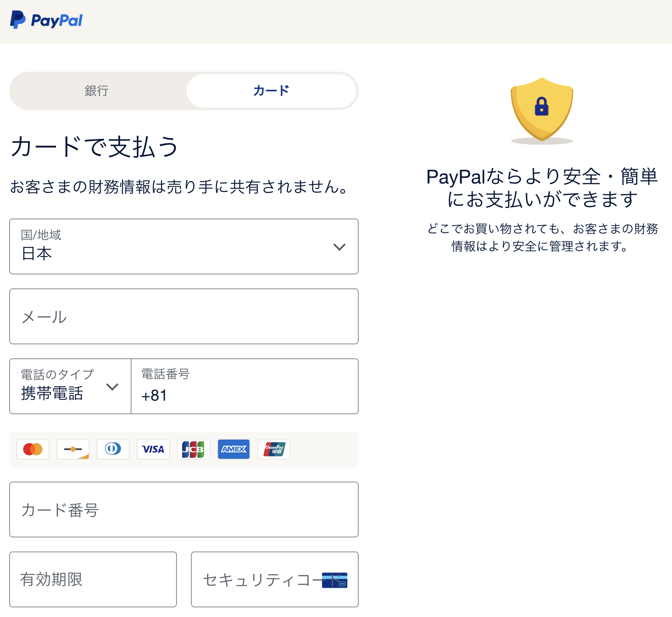Image resolution: width=672 pixels, height=617 pixels.
Task: Focus the メール input field
Action: click(x=184, y=316)
